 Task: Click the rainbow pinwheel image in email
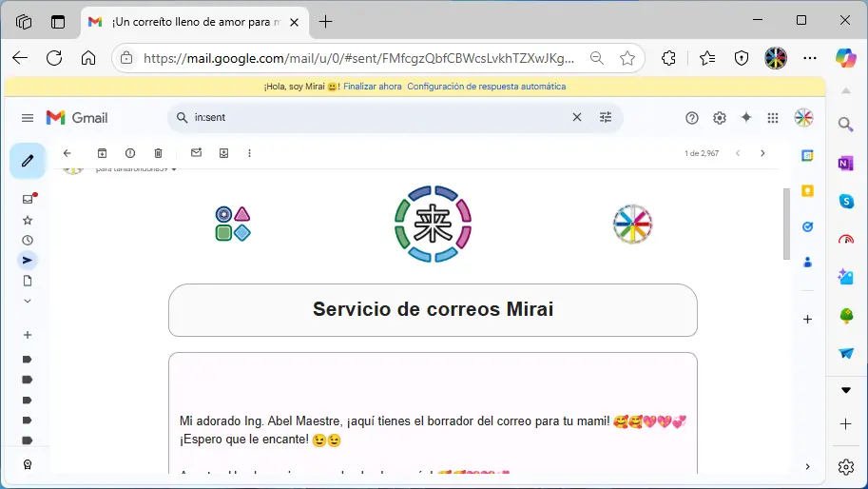(x=632, y=224)
